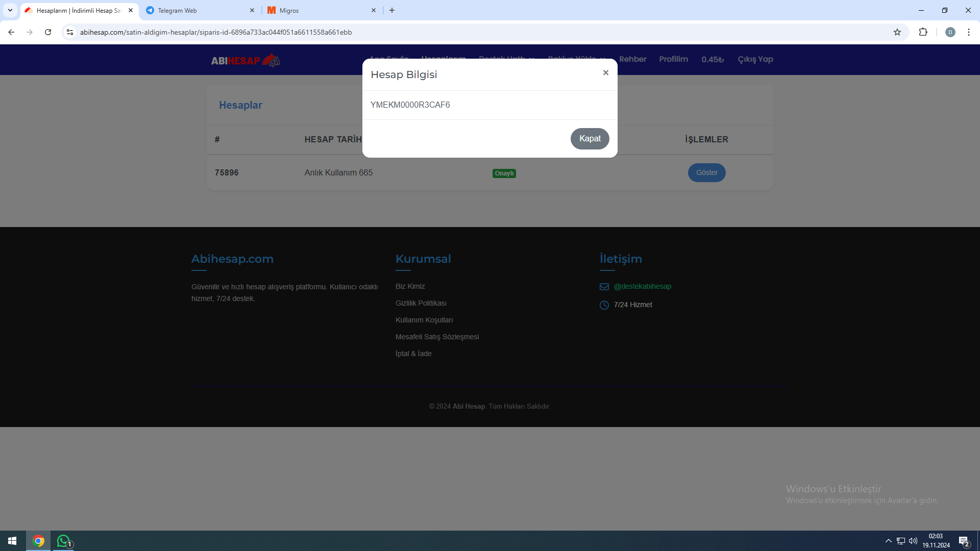Go back with the browser back arrow
This screenshot has height=551, width=980.
[x=11, y=32]
